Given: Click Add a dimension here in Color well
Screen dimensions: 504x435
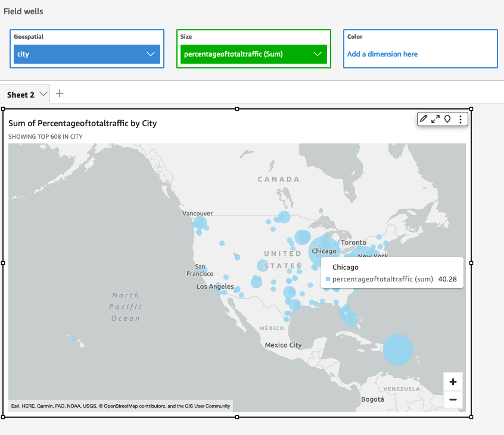Looking at the screenshot, I should tap(383, 54).
